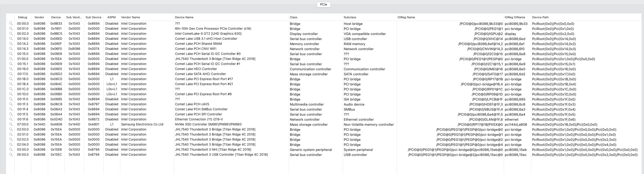This screenshot has height=174, width=644.
Task: Click the magnifier icon for row 05:00.0
Action: [x=11, y=155]
